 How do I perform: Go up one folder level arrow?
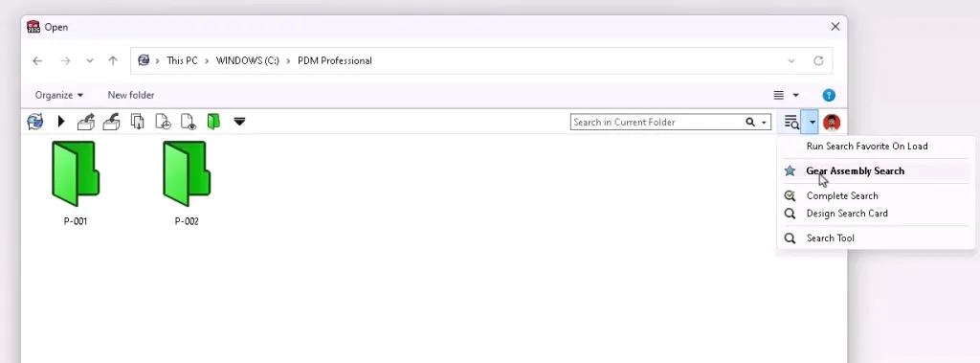pos(113,60)
